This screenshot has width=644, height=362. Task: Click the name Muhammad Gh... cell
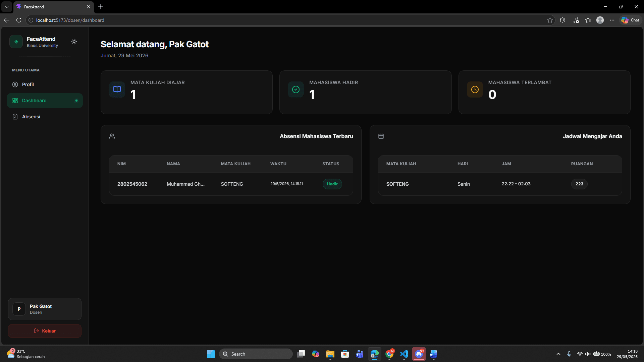(x=185, y=184)
